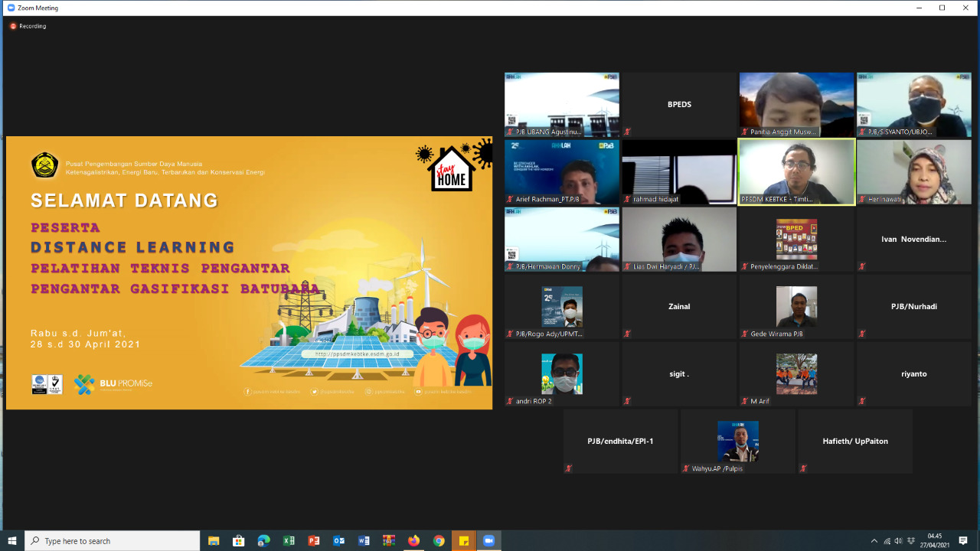Show hidden system tray icons
The height and width of the screenshot is (551, 980).
(874, 541)
